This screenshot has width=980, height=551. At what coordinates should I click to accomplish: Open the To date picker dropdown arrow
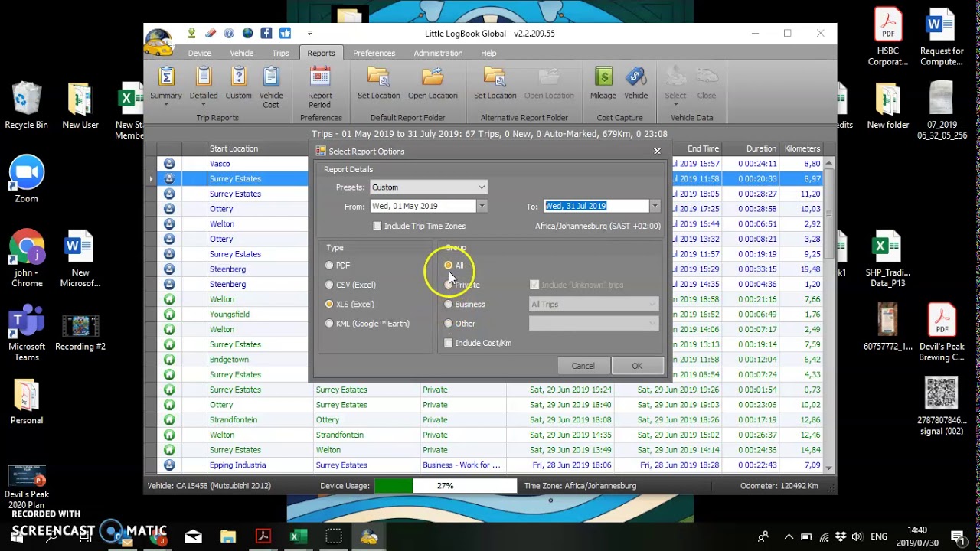click(655, 206)
